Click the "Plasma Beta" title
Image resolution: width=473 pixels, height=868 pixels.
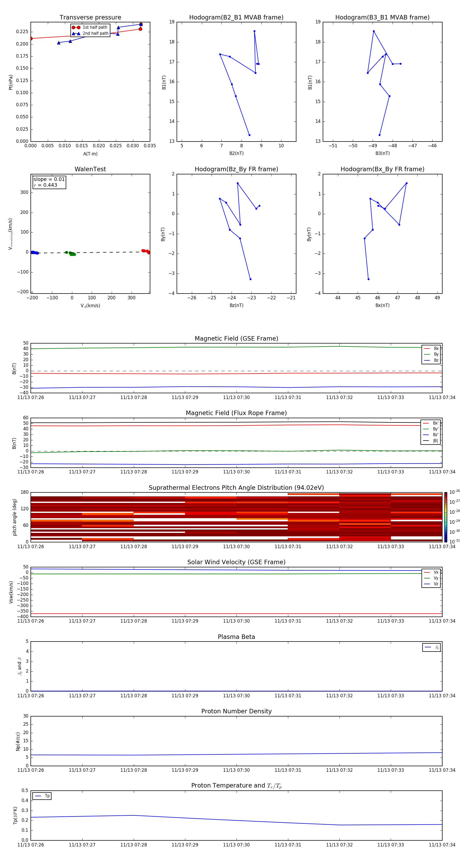[236, 637]
